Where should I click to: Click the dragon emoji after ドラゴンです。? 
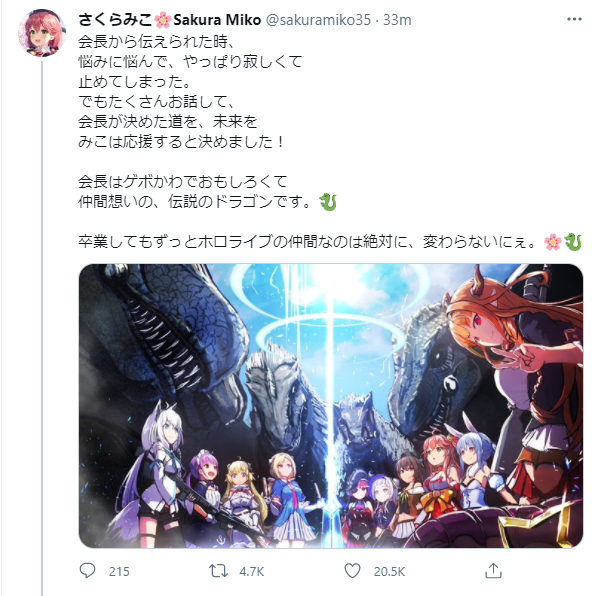(x=328, y=202)
